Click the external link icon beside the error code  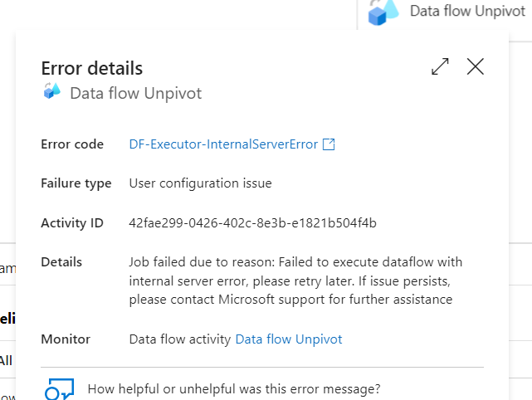(329, 144)
